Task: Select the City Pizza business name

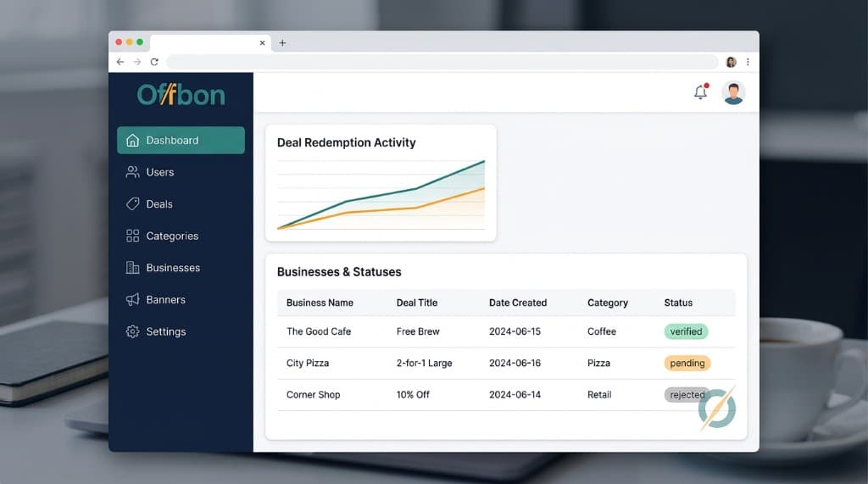Action: click(308, 363)
